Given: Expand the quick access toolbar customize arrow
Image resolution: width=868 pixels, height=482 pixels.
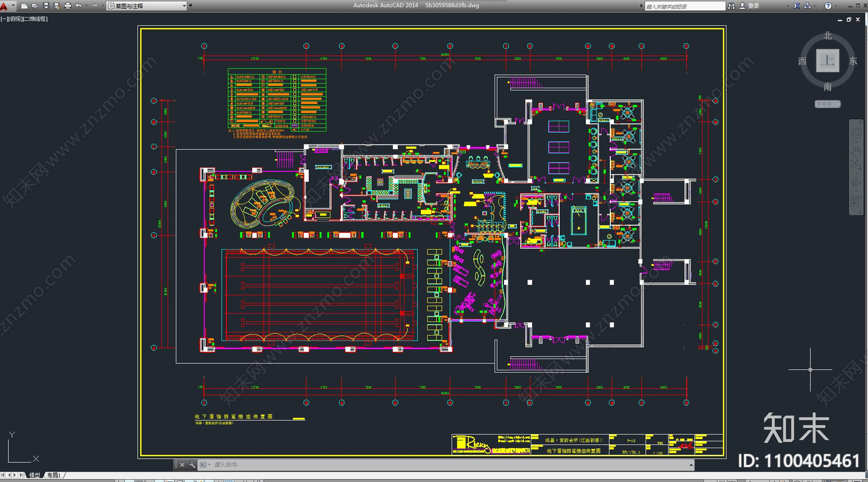Looking at the screenshot, I should pyautogui.click(x=190, y=6).
